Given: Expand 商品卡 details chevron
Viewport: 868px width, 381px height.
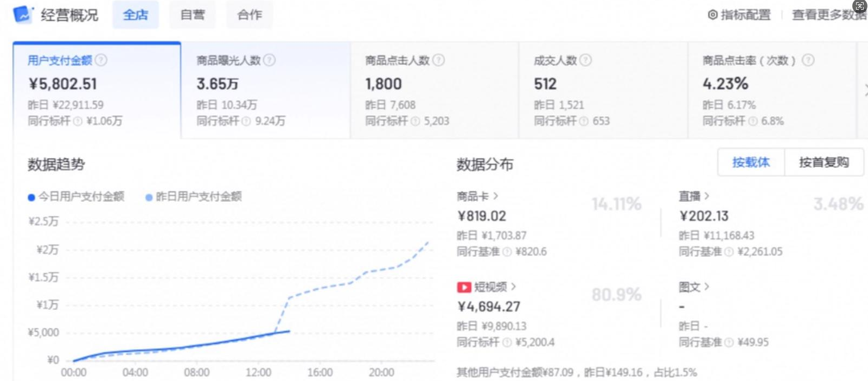Looking at the screenshot, I should point(496,196).
